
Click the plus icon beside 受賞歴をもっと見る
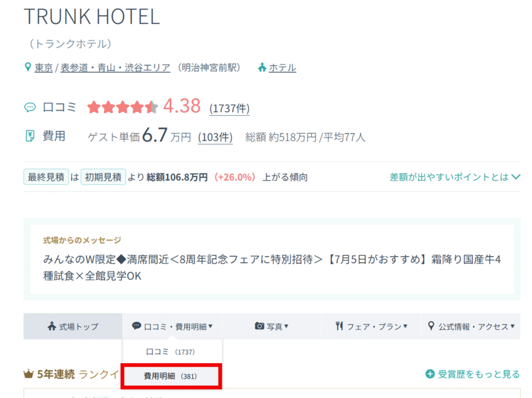(430, 374)
